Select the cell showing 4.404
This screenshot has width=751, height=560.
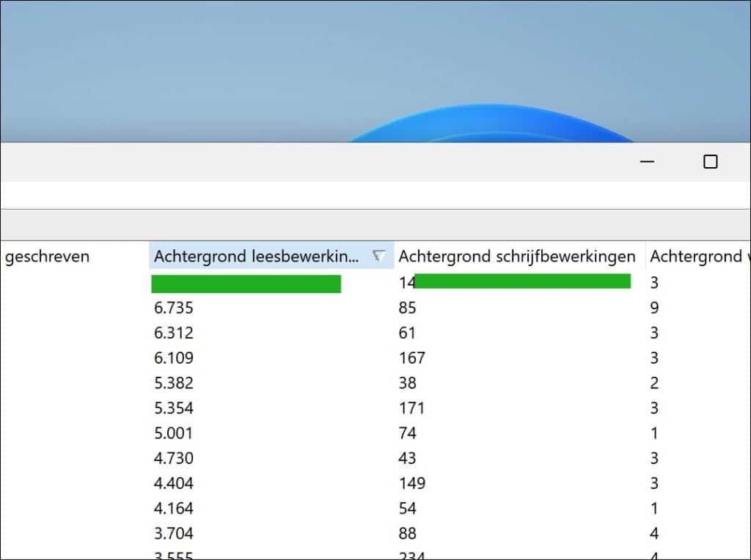click(x=173, y=483)
